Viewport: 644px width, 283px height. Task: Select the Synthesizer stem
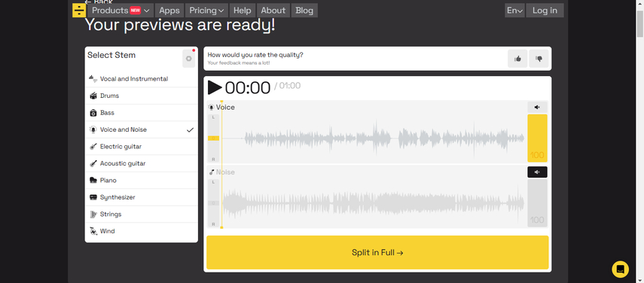[142, 197]
